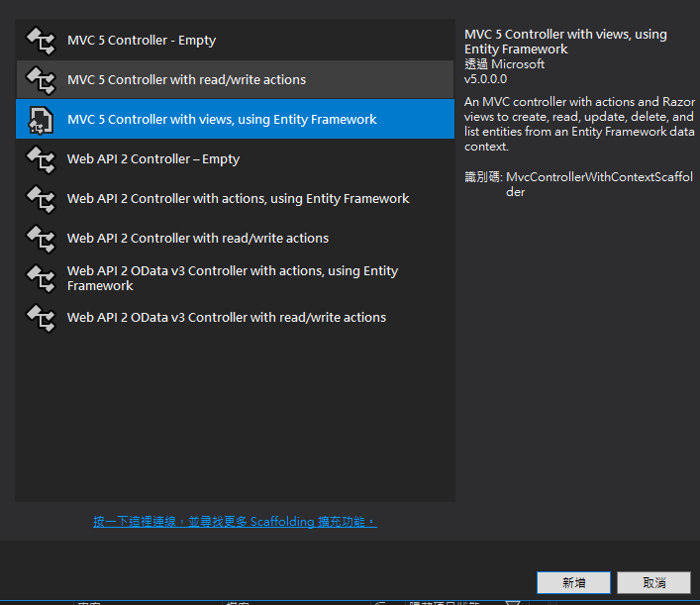Click the description title in the details pane
The image size is (700, 605).
point(565,42)
